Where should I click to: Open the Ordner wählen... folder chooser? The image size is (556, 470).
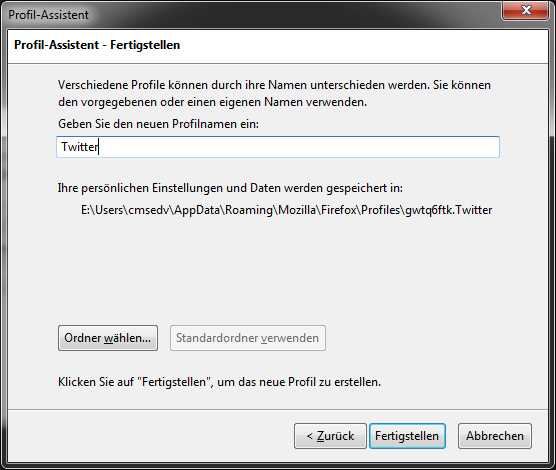click(x=108, y=338)
